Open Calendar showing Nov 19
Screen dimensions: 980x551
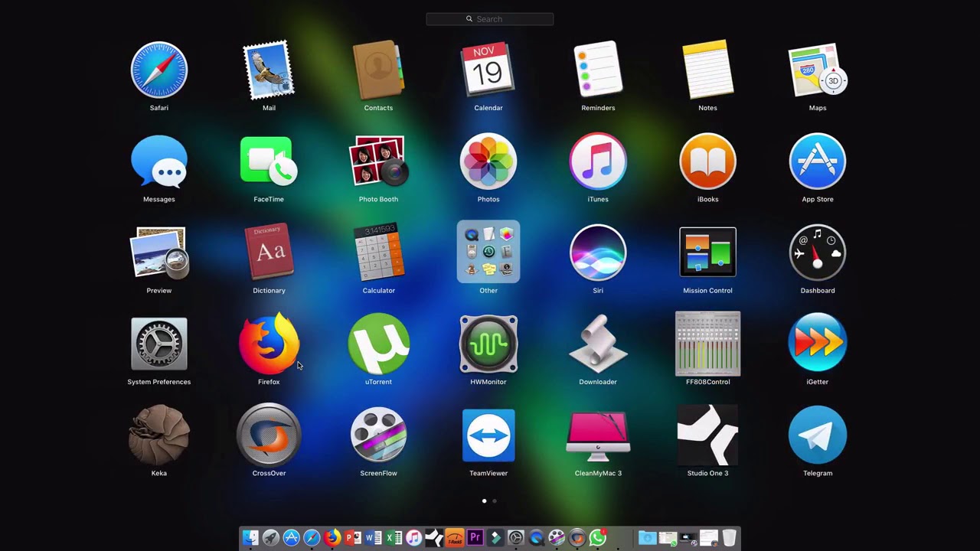pos(488,70)
